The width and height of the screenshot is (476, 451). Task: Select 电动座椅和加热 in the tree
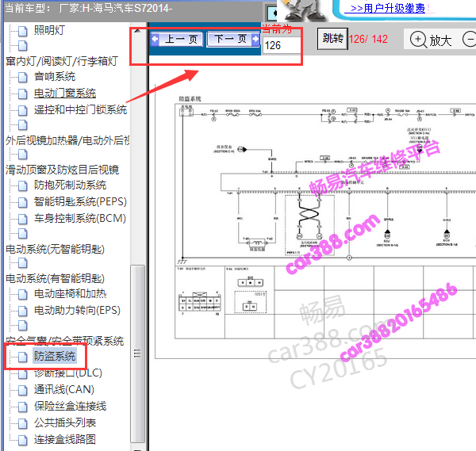point(70,293)
